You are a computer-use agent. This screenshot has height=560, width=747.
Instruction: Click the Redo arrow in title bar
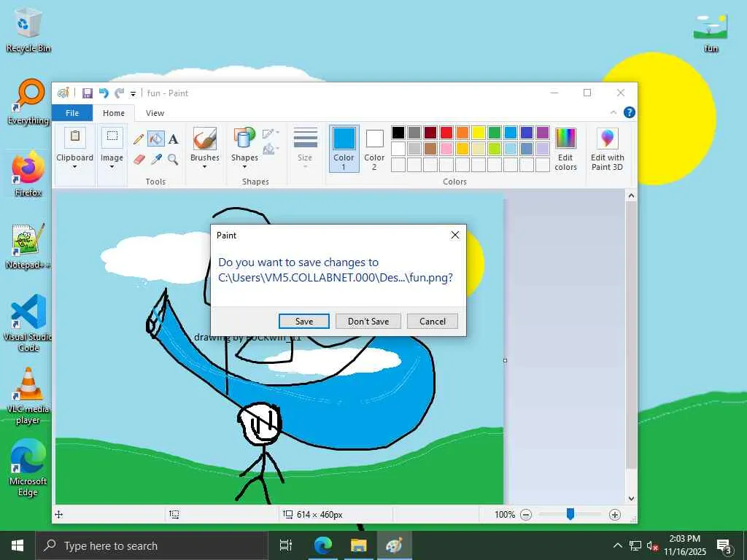[119, 93]
